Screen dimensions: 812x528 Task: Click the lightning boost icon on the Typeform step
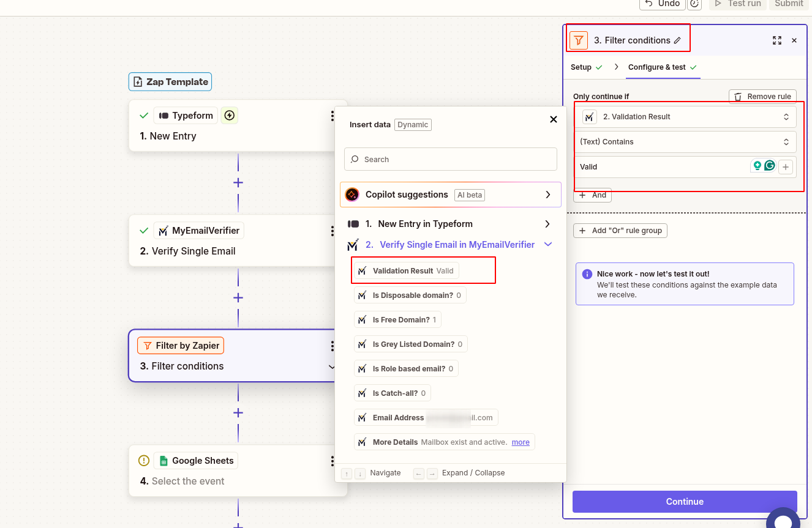(x=229, y=115)
